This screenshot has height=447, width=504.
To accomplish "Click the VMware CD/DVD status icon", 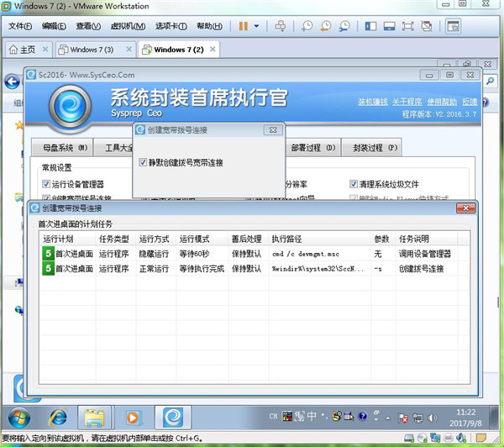I will coord(423,438).
